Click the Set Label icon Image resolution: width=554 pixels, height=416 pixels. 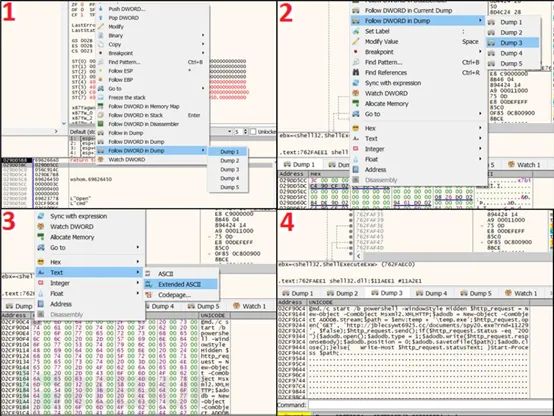[356, 31]
